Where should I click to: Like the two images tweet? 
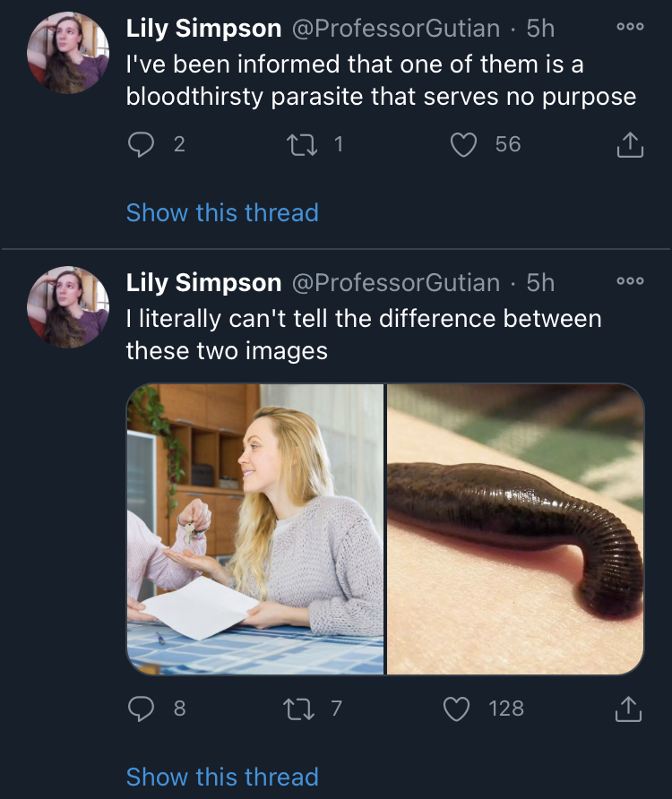[x=458, y=709]
